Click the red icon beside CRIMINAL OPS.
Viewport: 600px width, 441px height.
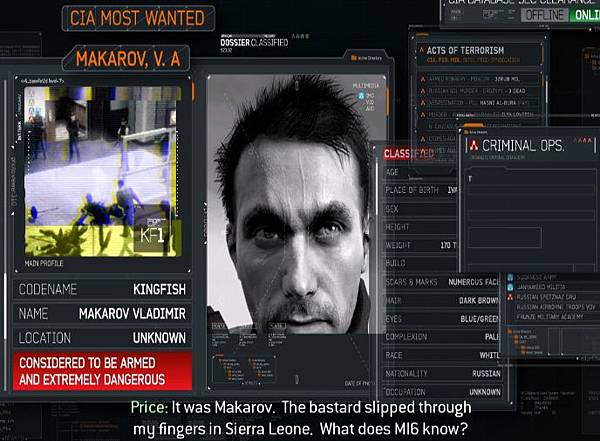pyautogui.click(x=474, y=145)
